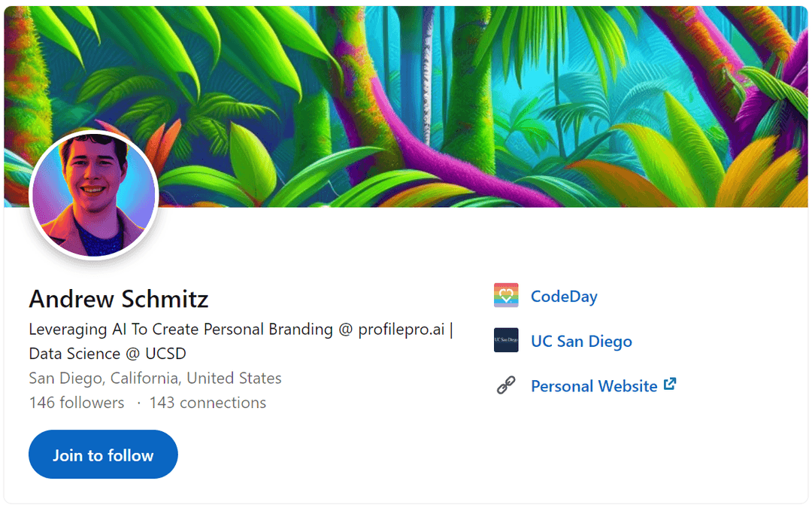
Task: Show the 146 followers count
Action: (x=77, y=403)
